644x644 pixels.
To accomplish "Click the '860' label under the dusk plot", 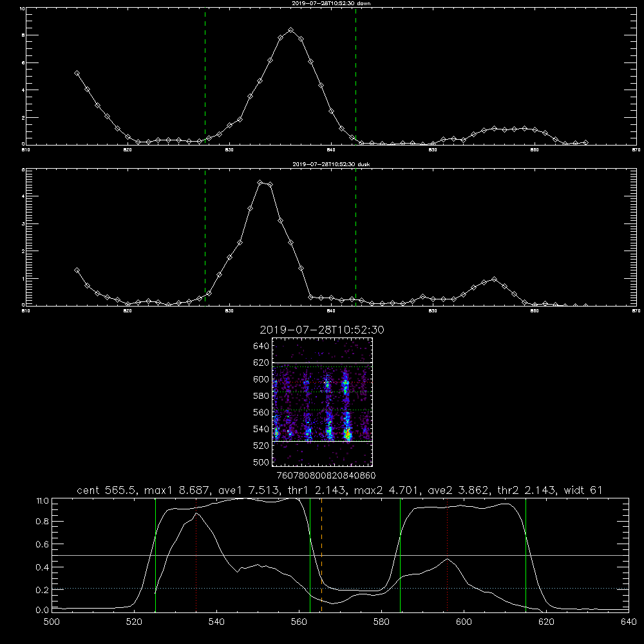I will click(535, 311).
